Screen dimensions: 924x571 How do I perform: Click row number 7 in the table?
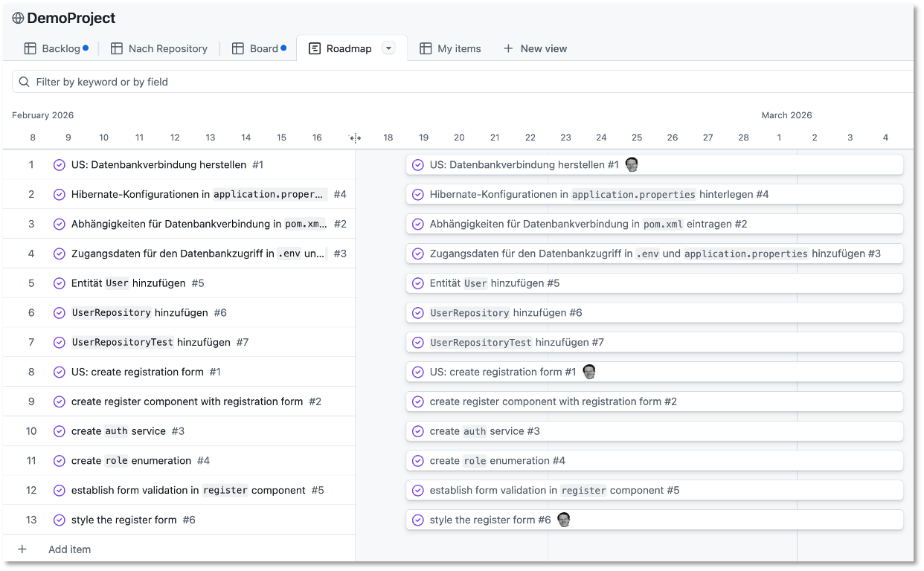tap(31, 343)
